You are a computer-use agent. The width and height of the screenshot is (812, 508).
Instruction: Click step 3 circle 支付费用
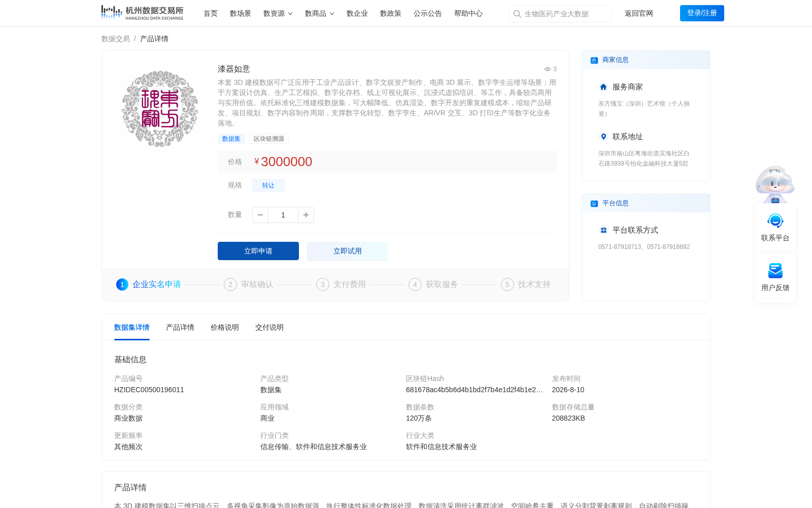pyautogui.click(x=323, y=284)
